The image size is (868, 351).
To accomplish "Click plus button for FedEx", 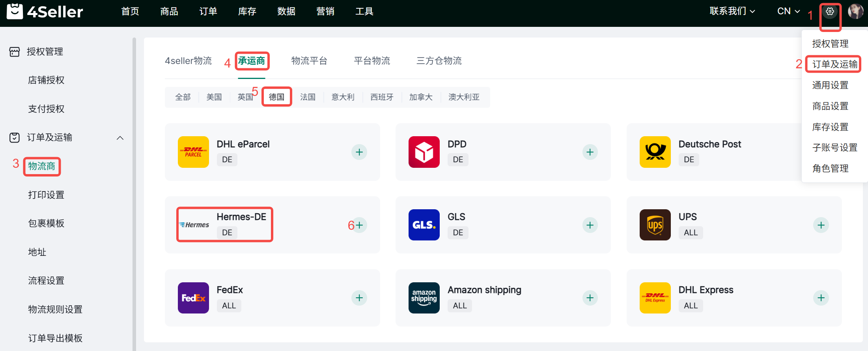I will [359, 298].
